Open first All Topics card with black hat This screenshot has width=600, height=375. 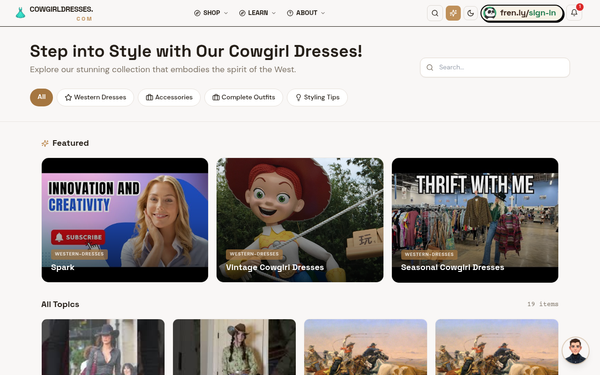coord(103,347)
